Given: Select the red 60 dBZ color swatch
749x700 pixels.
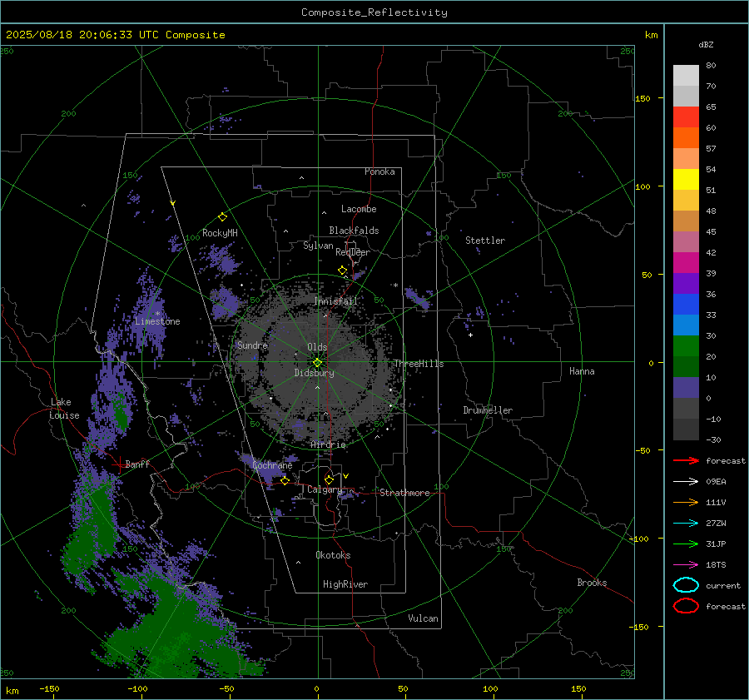Looking at the screenshot, I should (x=686, y=117).
